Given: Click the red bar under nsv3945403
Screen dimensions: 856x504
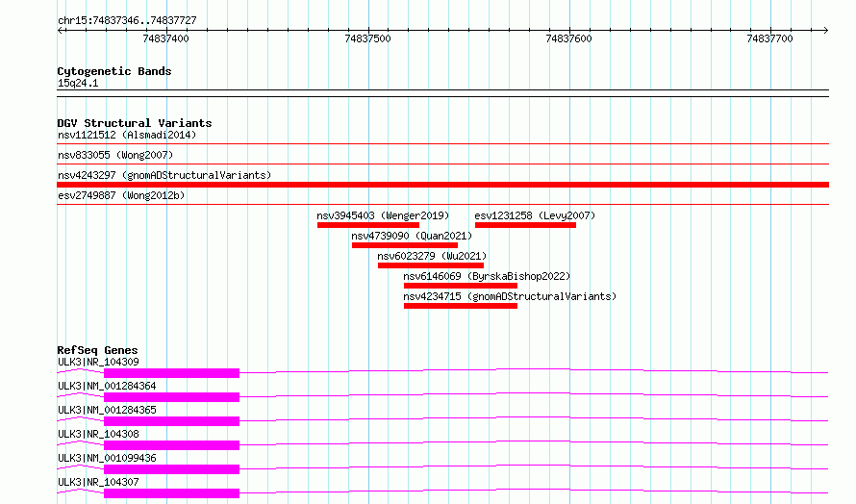Looking at the screenshot, I should click(x=368, y=225).
